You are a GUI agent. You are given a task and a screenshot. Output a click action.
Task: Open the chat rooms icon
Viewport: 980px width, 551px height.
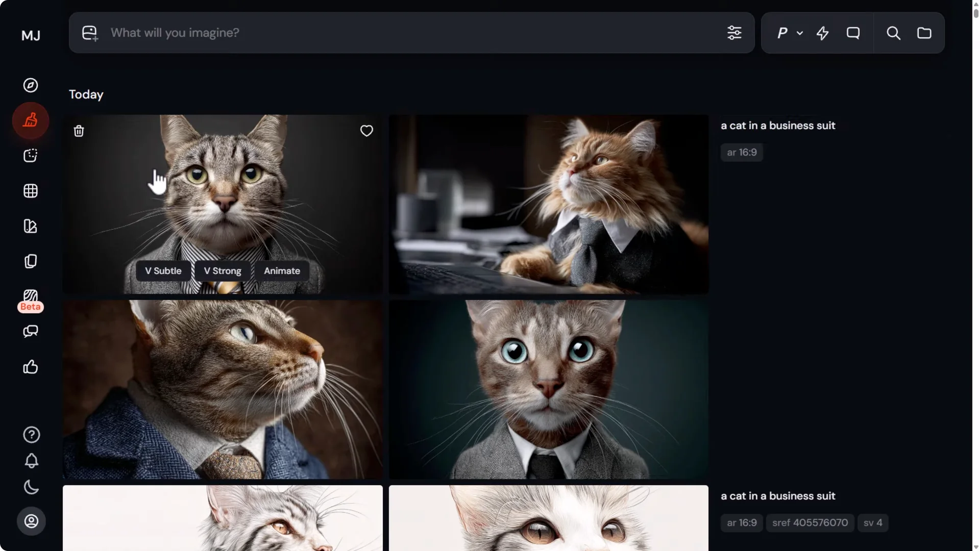tap(31, 332)
